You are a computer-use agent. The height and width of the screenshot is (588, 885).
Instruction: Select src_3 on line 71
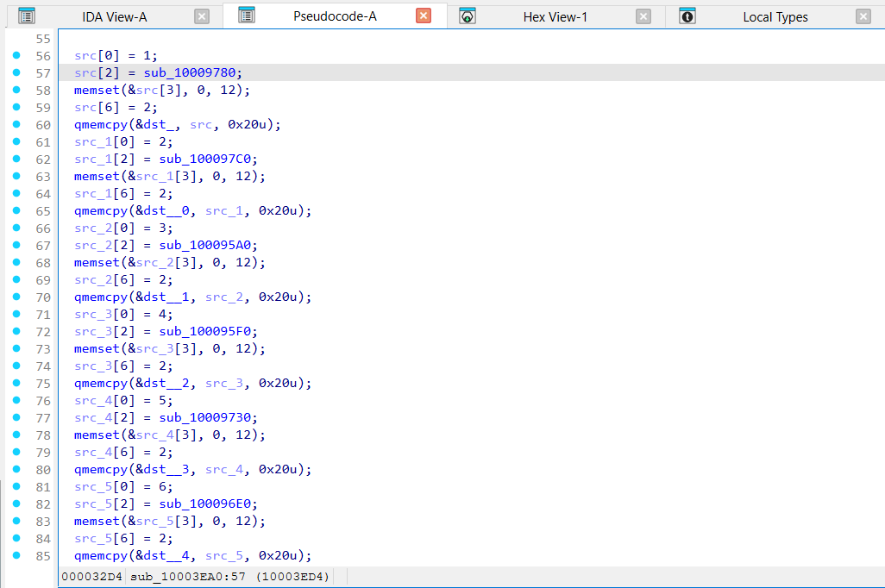click(x=93, y=315)
